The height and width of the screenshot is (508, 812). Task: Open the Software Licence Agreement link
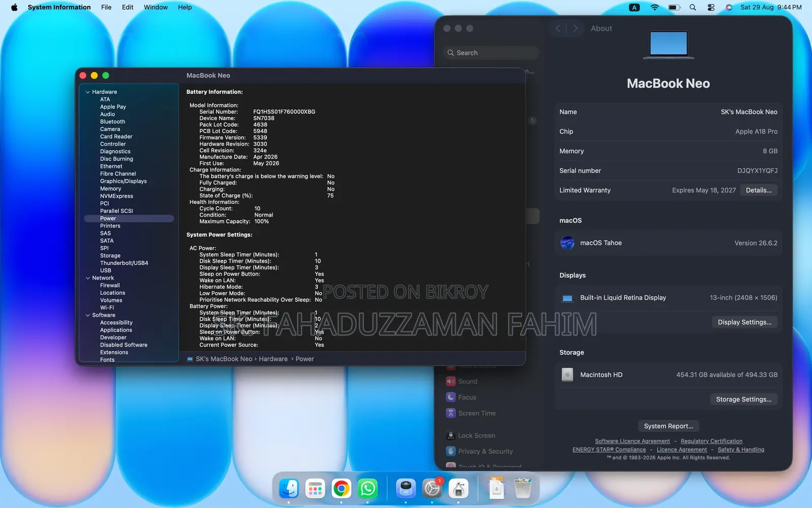coord(632,442)
